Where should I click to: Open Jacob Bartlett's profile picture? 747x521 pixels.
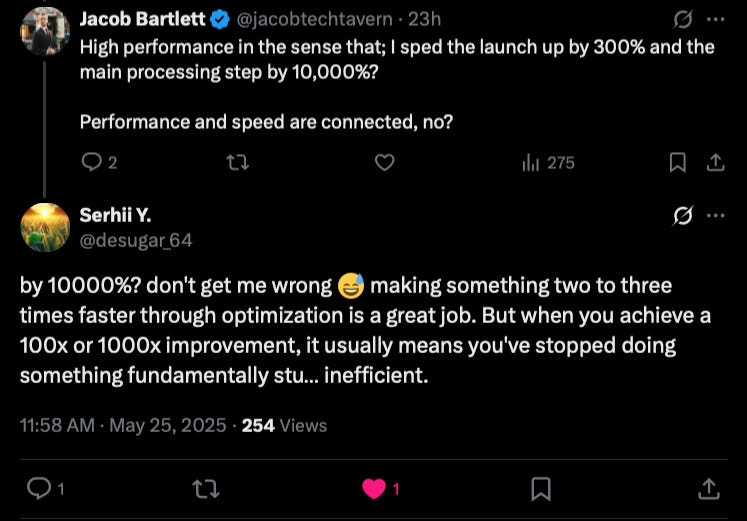coord(44,30)
